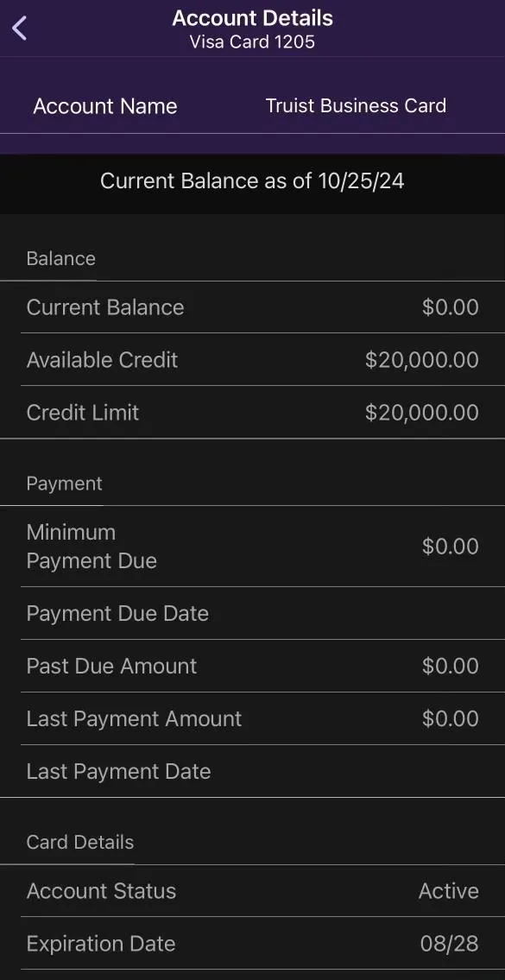Tap the Payment Due Date row
The image size is (505, 980).
click(252, 613)
